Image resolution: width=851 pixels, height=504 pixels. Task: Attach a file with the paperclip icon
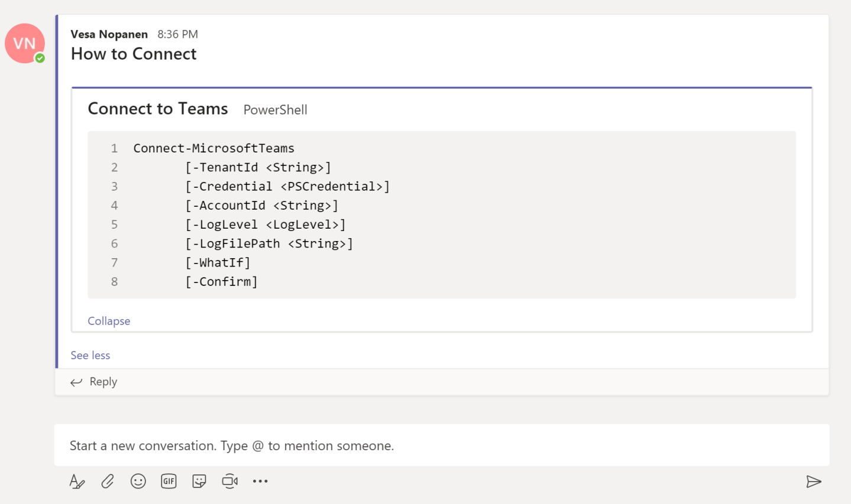pyautogui.click(x=108, y=482)
